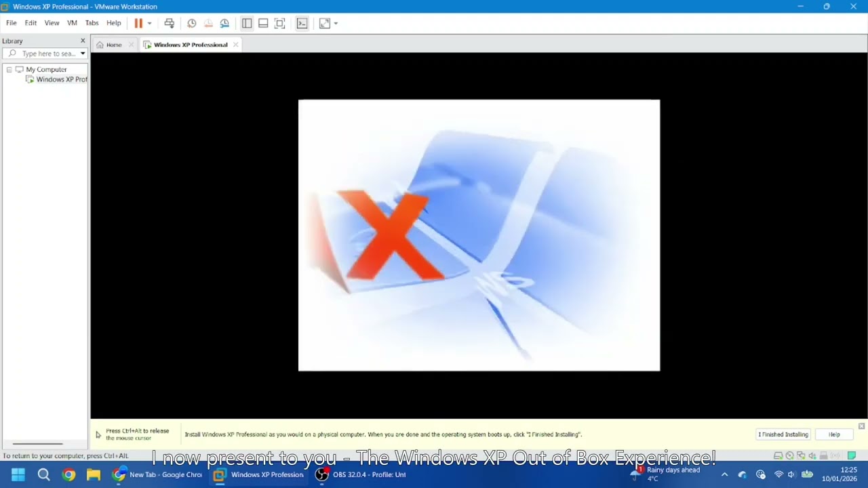Open the stretch options dropdown arrow

pyautogui.click(x=336, y=23)
